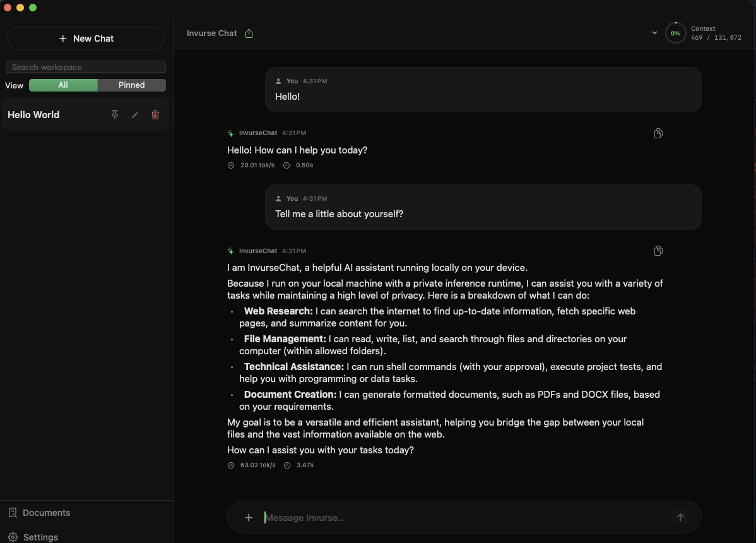Click 'How can I assist you with your tasks today?'
This screenshot has width=756, height=543.
320,450
